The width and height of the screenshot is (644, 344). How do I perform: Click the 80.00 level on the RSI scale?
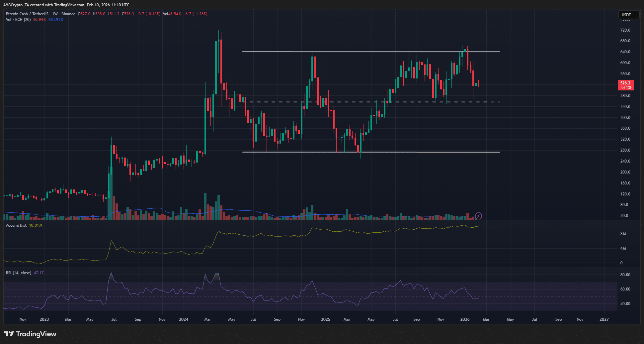[x=625, y=275]
